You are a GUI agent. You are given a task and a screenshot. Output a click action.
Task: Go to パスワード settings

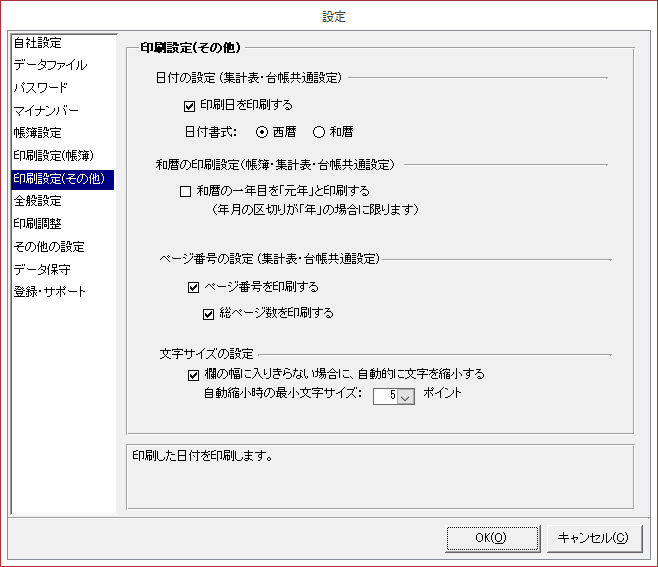pyautogui.click(x=41, y=88)
